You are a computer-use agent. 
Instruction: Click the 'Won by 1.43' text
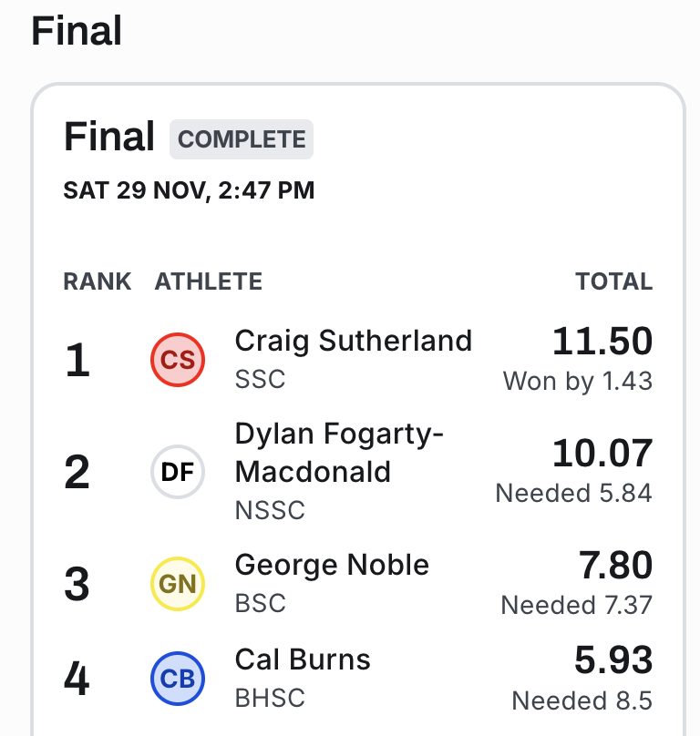pyautogui.click(x=578, y=381)
